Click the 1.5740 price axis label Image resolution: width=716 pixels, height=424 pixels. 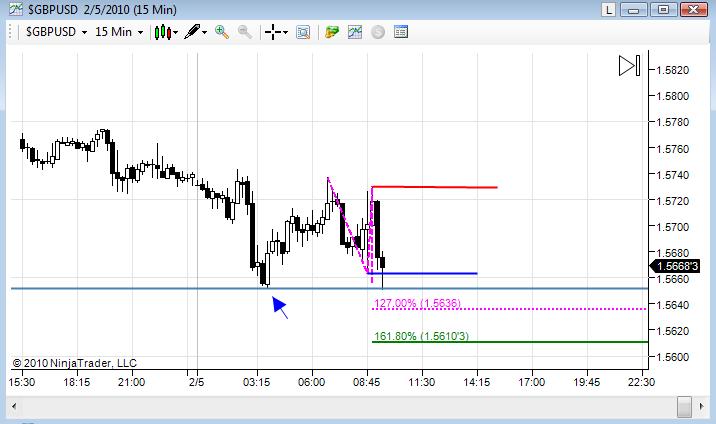click(672, 175)
